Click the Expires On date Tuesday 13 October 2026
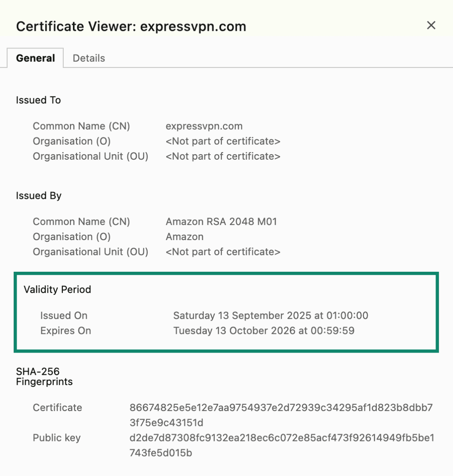The image size is (453, 476). [264, 331]
